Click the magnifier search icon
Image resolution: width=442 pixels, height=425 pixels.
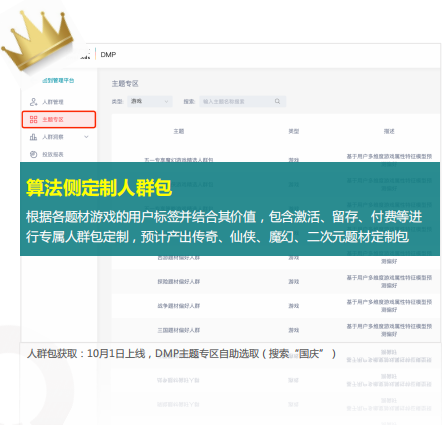[277, 101]
